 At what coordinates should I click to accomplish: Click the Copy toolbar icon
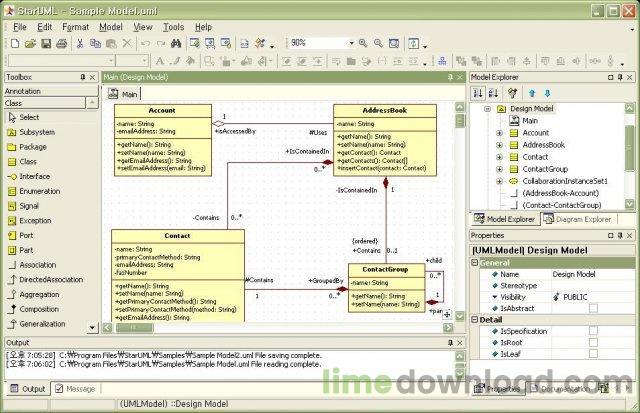click(x=96, y=43)
